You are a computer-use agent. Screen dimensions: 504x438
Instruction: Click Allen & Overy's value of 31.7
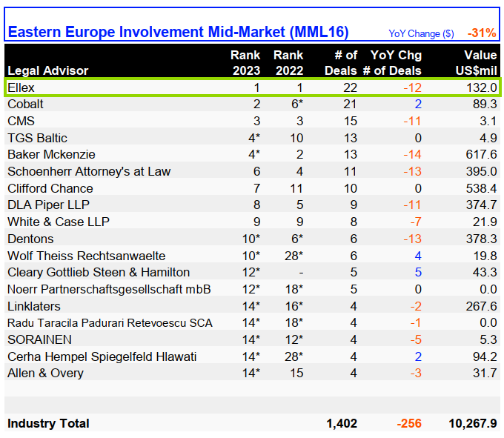[485, 374]
